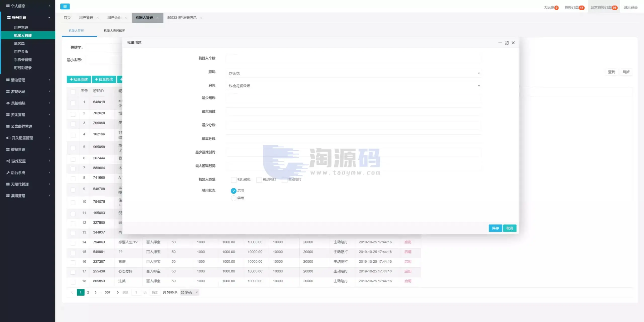The height and width of the screenshot is (322, 644).
Task: Click 退出登录 link
Action: pyautogui.click(x=630, y=8)
